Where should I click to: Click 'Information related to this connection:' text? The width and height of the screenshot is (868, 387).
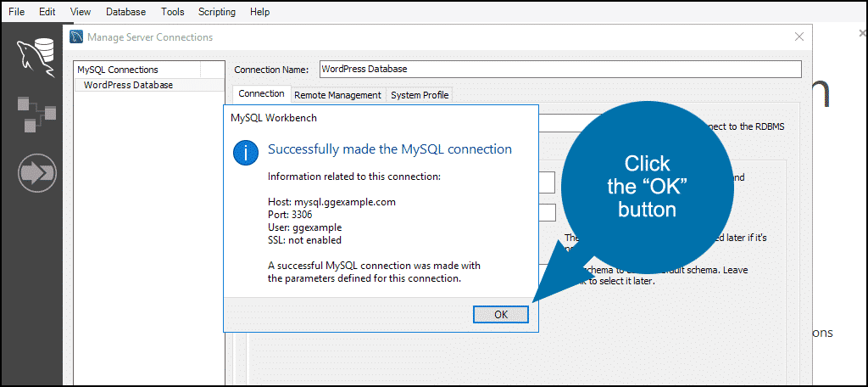[354, 177]
